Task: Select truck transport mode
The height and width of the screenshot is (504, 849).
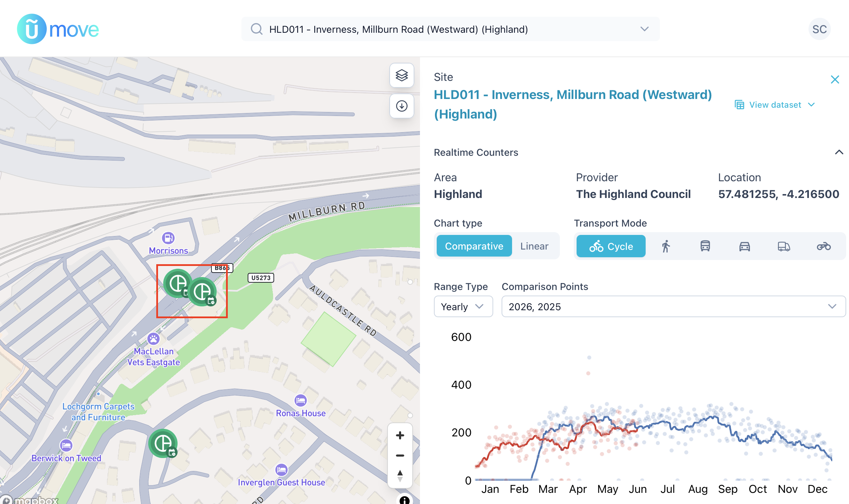Action: (784, 246)
